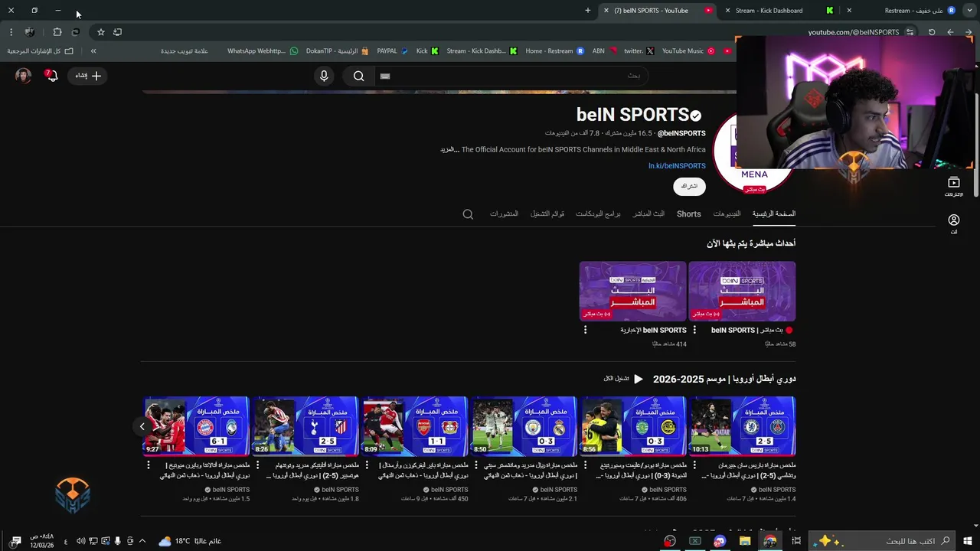Open options menu for the 58-viewer live stream

[694, 330]
